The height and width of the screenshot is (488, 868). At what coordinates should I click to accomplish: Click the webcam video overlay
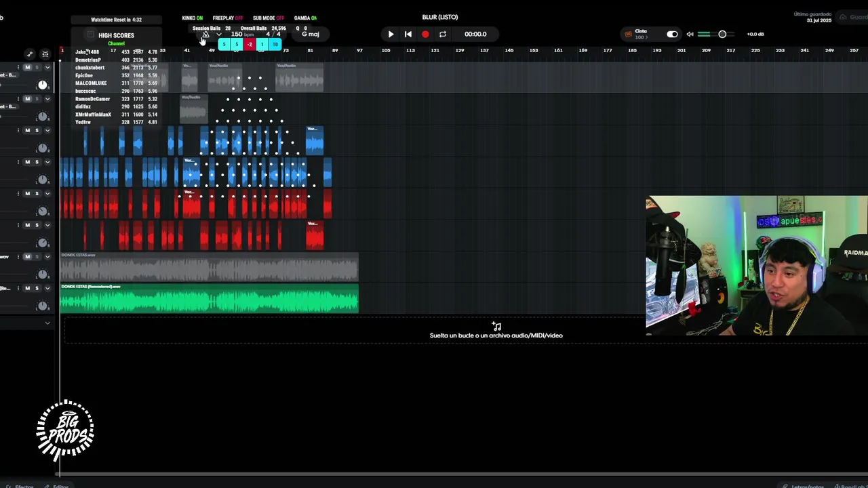pyautogui.click(x=757, y=266)
